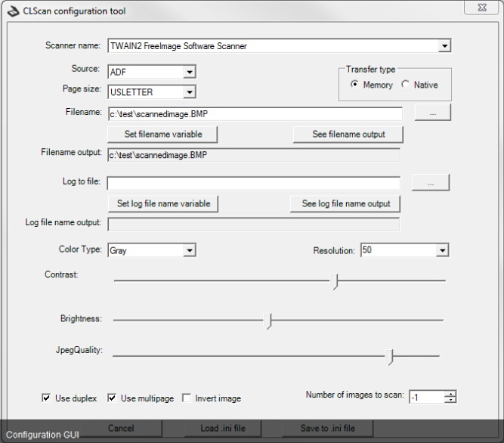Click the 'JpegQuality:' label
The height and width of the screenshot is (443, 504).
tap(79, 350)
